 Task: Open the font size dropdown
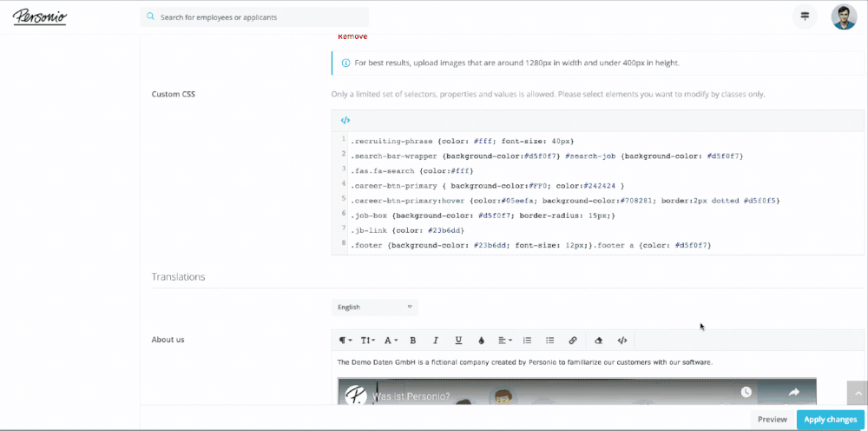pos(368,341)
